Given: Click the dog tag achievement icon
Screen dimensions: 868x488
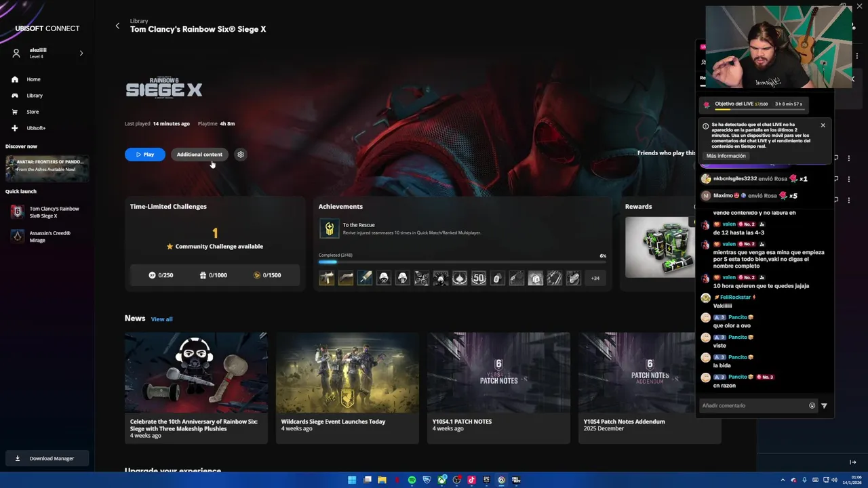Looking at the screenshot, I should click(x=498, y=278).
